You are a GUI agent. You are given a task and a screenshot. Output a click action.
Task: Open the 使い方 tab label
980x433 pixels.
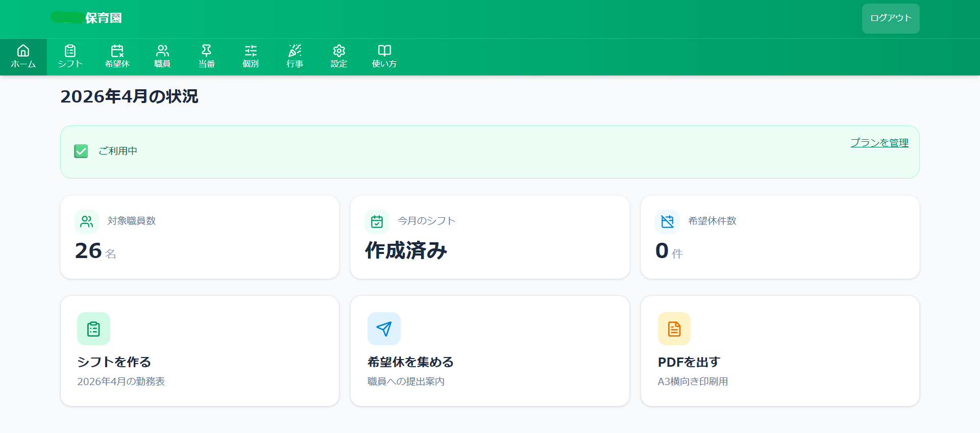pyautogui.click(x=384, y=64)
